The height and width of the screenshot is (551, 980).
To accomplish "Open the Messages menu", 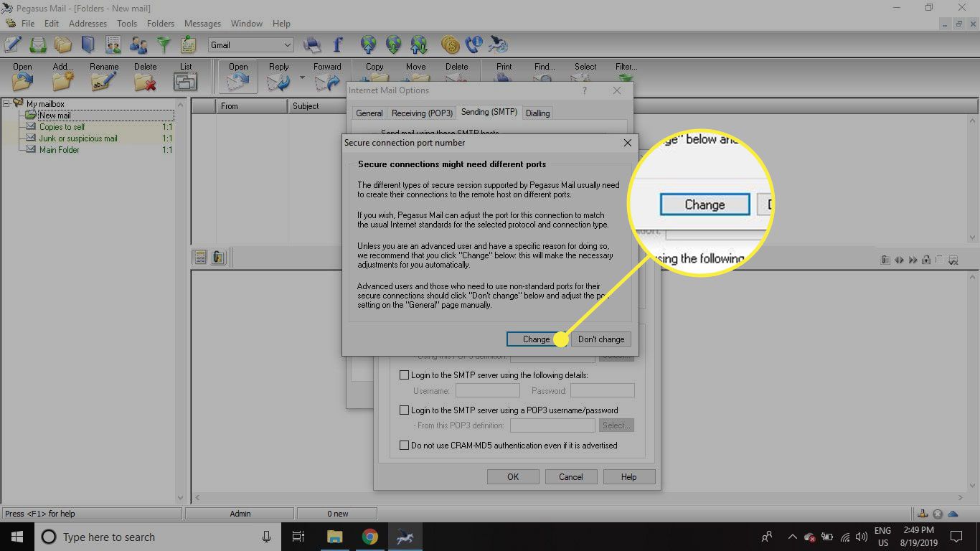I will [202, 24].
